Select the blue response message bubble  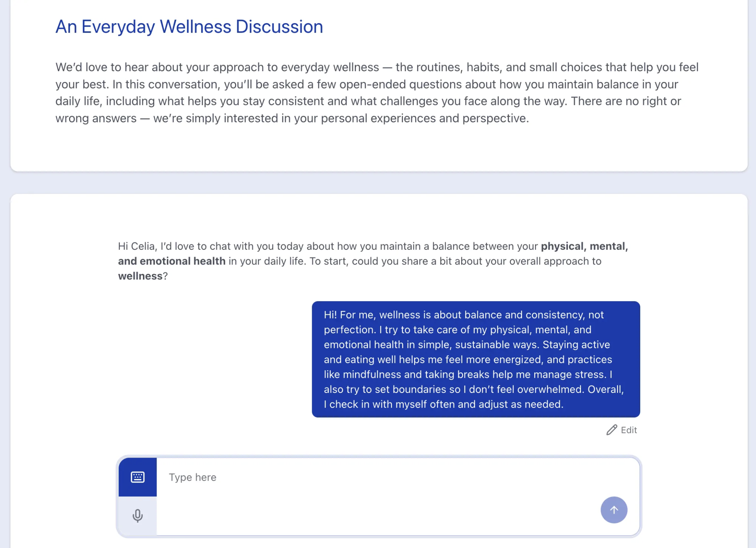(x=475, y=359)
